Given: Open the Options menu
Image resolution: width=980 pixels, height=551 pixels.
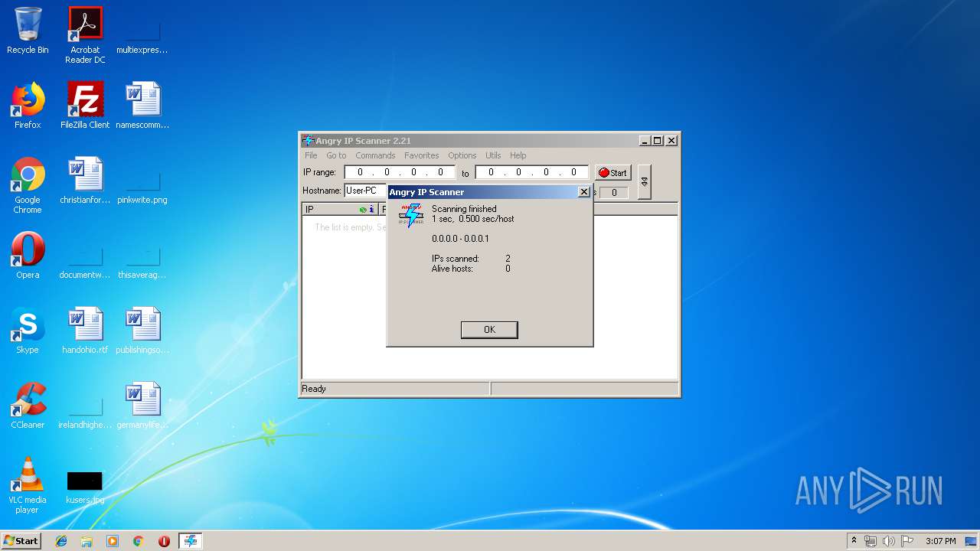Looking at the screenshot, I should [x=462, y=155].
